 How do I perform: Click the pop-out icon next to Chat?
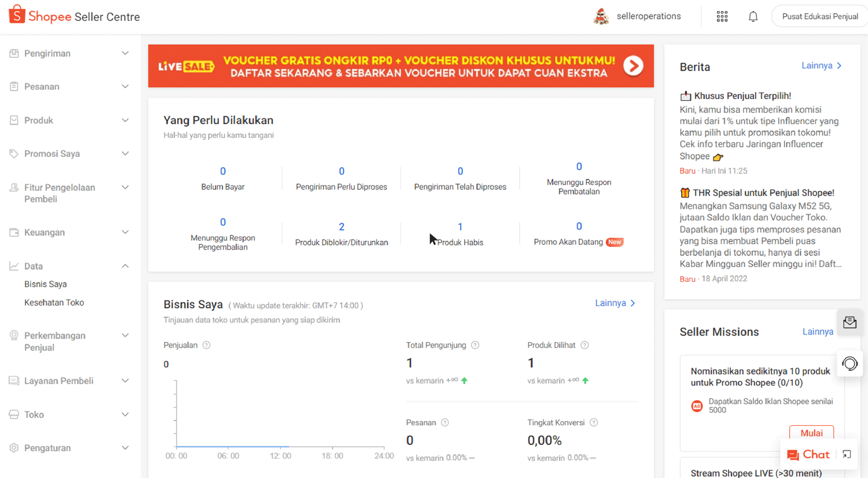pos(847,455)
